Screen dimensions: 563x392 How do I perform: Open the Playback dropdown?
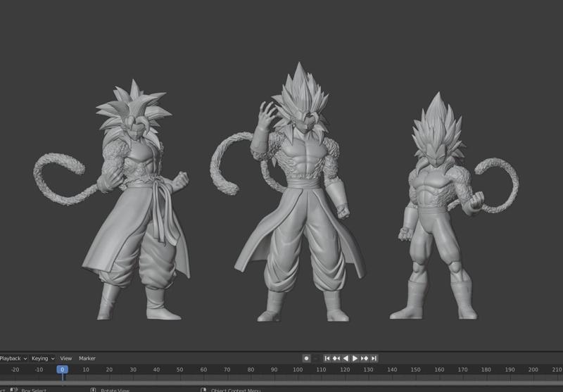(x=13, y=358)
